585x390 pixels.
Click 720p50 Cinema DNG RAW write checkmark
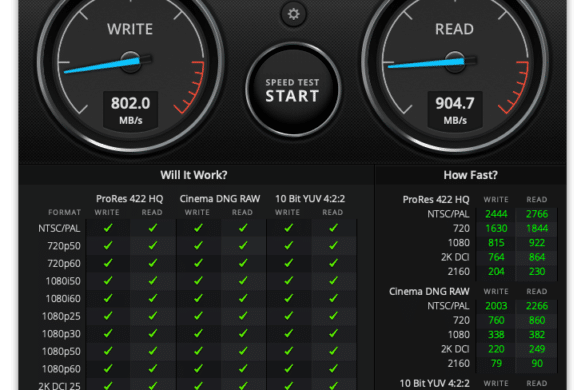(198, 245)
